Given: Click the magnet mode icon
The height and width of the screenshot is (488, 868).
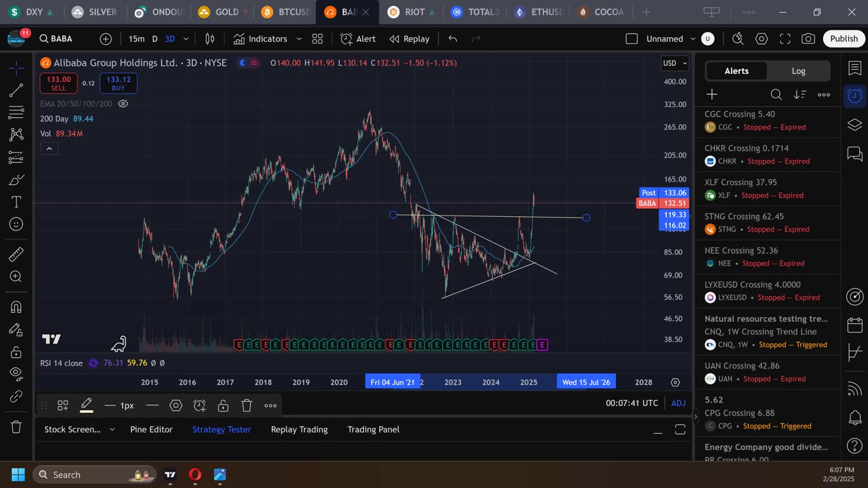Looking at the screenshot, I should point(16,307).
